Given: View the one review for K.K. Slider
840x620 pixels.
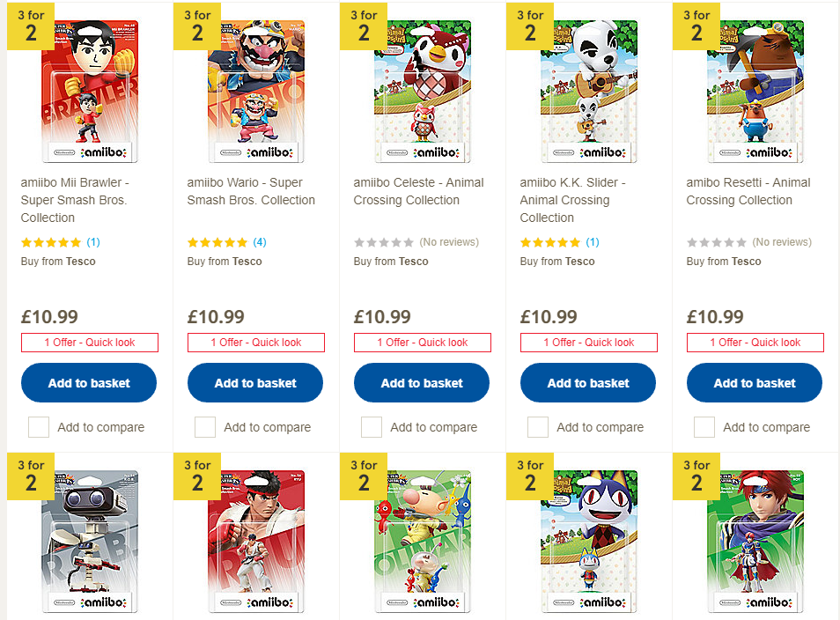Looking at the screenshot, I should [593, 242].
